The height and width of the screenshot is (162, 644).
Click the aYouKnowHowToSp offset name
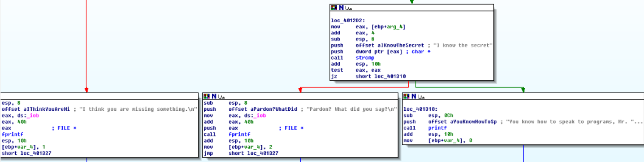pyautogui.click(x=473, y=122)
